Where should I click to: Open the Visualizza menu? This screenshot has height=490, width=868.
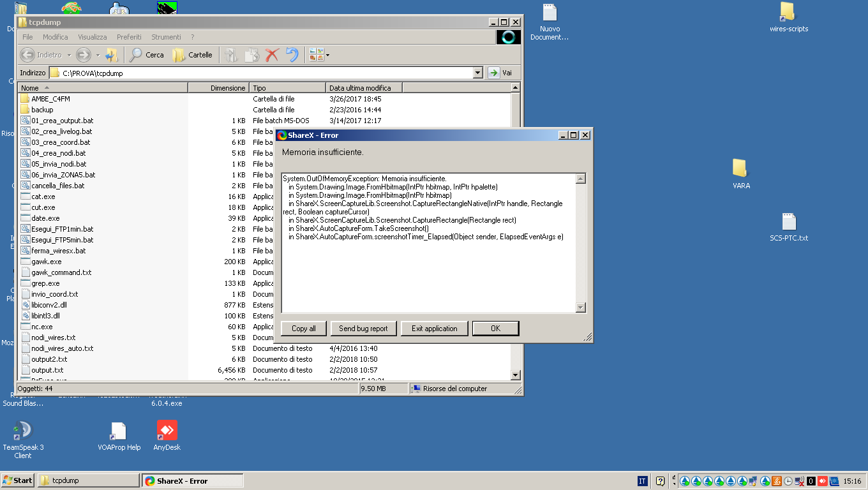(x=93, y=37)
